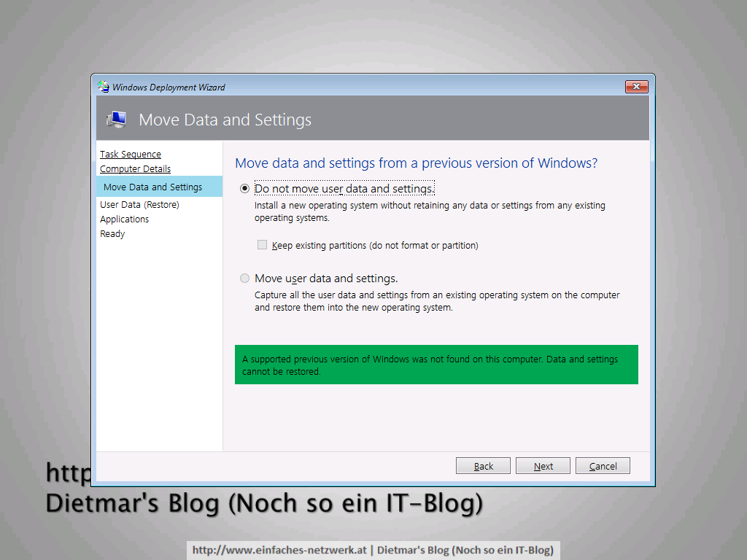Enable 'Keep existing partitions' checkbox
This screenshot has width=747, height=560.
click(262, 245)
